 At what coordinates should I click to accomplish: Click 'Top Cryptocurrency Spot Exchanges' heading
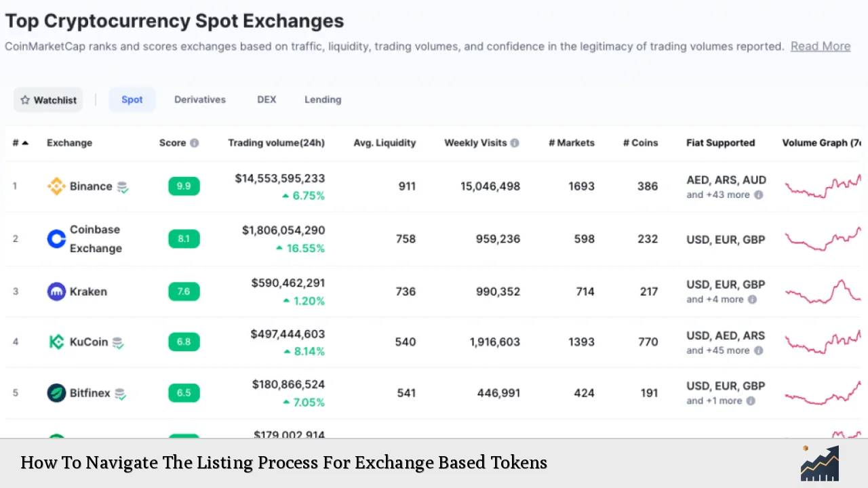click(x=174, y=21)
